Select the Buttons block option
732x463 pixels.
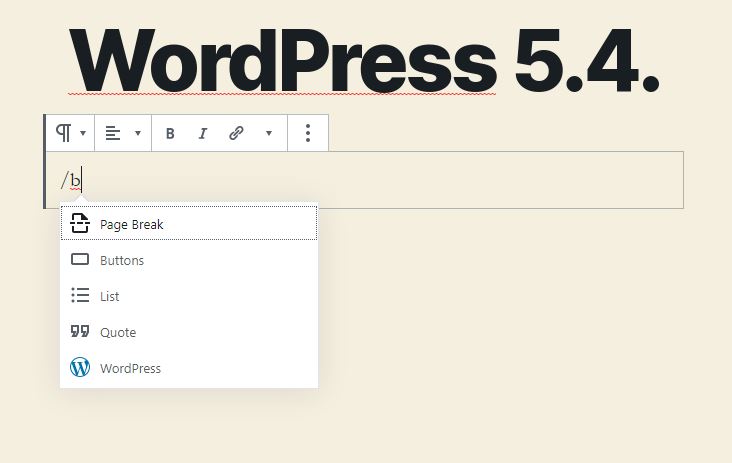coord(122,261)
